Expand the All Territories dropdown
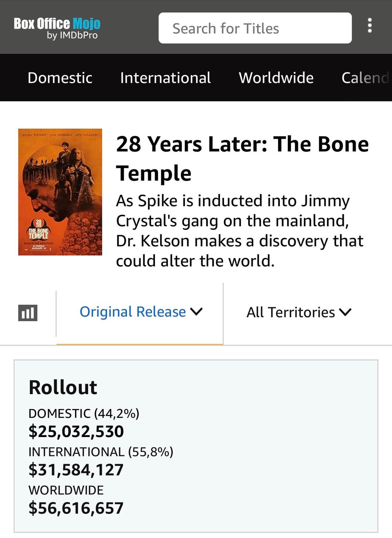392x538 pixels. coord(299,312)
